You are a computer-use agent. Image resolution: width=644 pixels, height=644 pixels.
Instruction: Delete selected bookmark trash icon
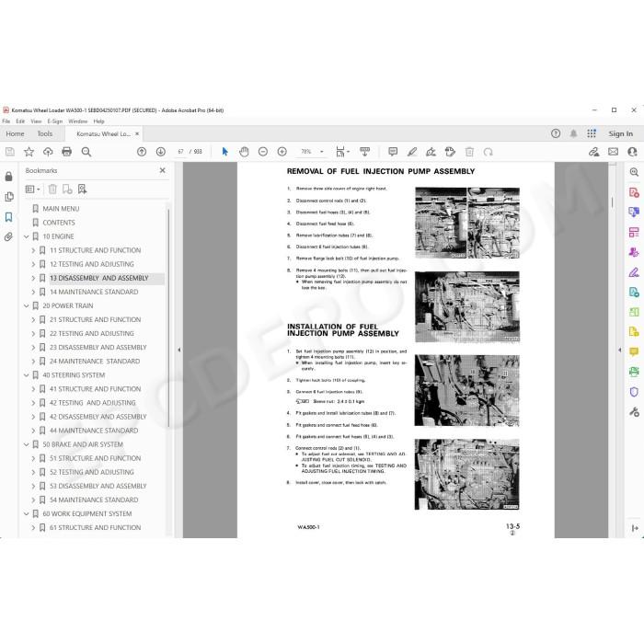(x=52, y=189)
